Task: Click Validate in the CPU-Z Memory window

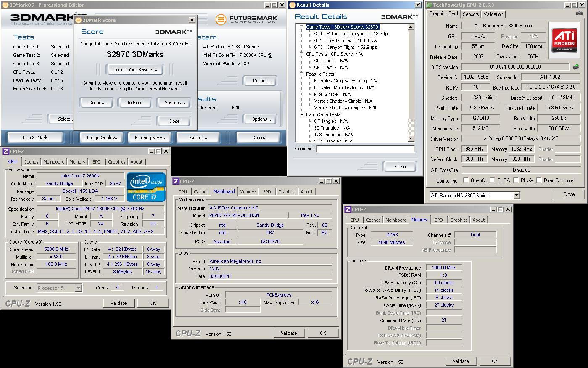Action: pyautogui.click(x=460, y=361)
